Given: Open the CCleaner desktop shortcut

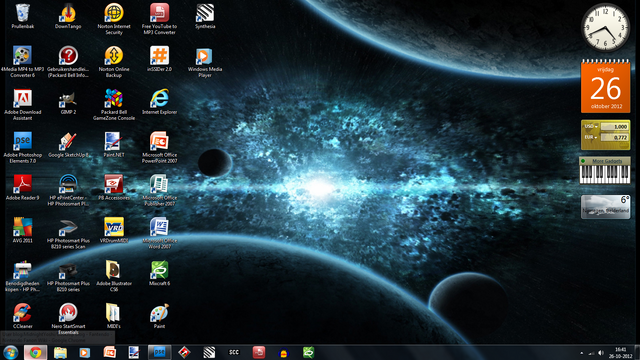Looking at the screenshot, I should click(x=22, y=316).
